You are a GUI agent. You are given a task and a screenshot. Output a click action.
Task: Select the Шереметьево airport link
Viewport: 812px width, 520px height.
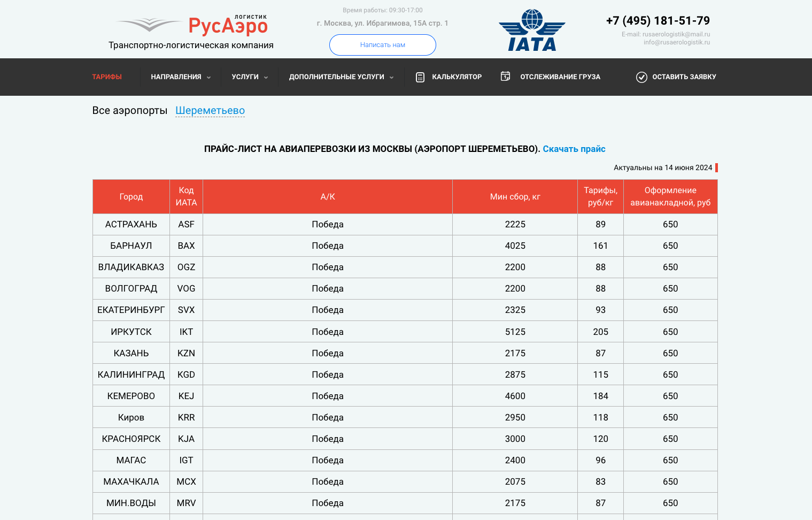[x=210, y=111]
